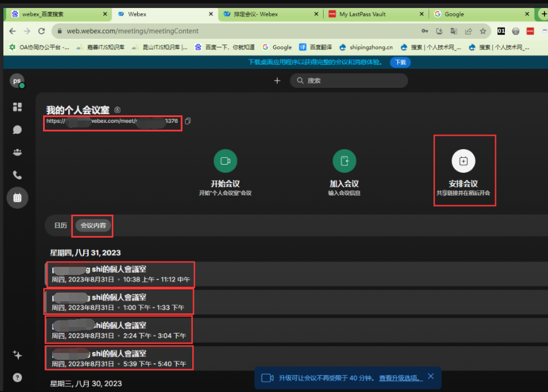This screenshot has height=392, width=548.
Task: Dismiss the upgrade banner with X
Action: point(431,377)
